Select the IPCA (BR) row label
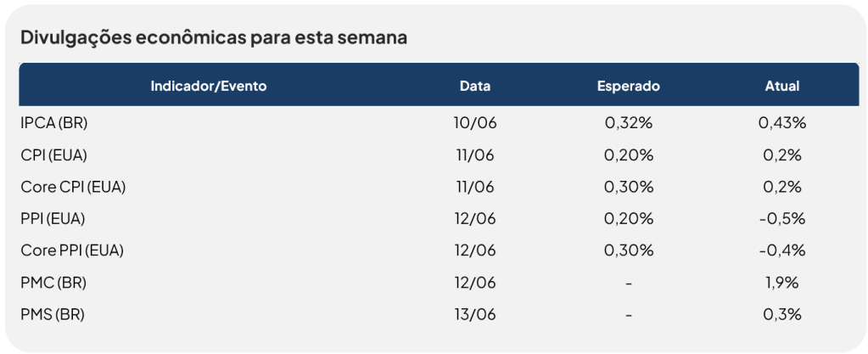This screenshot has width=868, height=354. coord(54,124)
